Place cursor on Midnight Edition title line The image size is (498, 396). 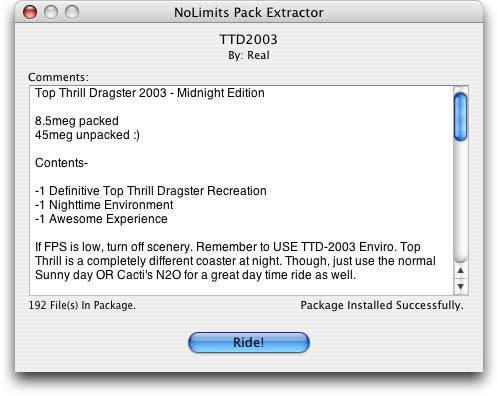pyautogui.click(x=150, y=93)
